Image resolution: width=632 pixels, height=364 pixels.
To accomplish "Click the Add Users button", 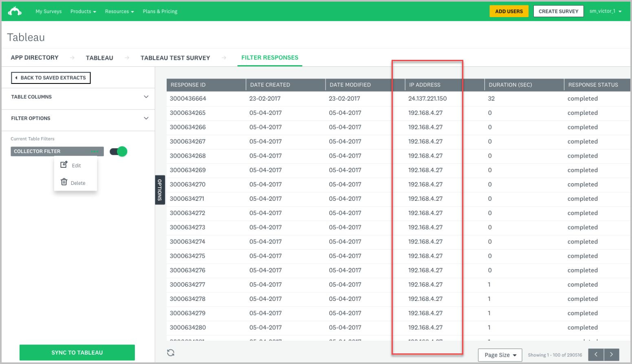I will click(x=509, y=11).
